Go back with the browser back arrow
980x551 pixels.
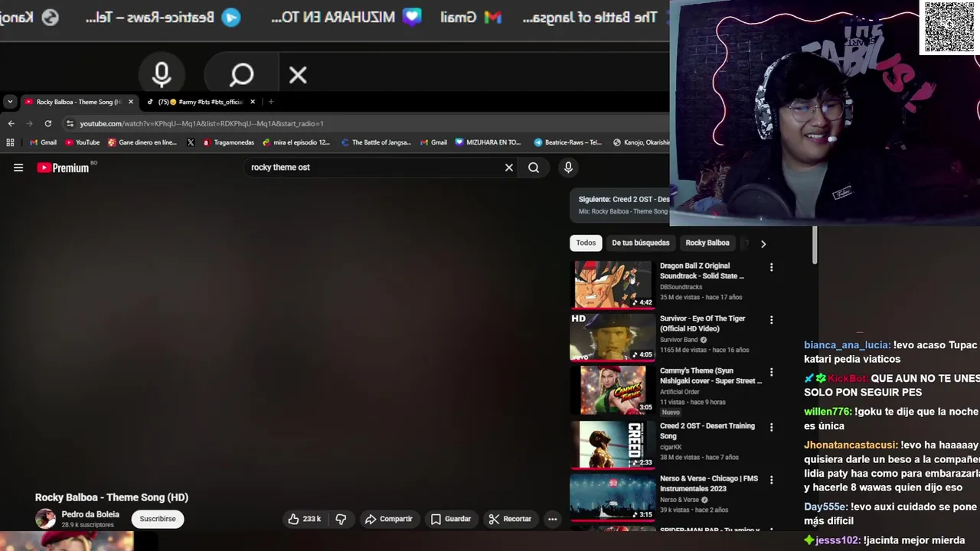11,123
